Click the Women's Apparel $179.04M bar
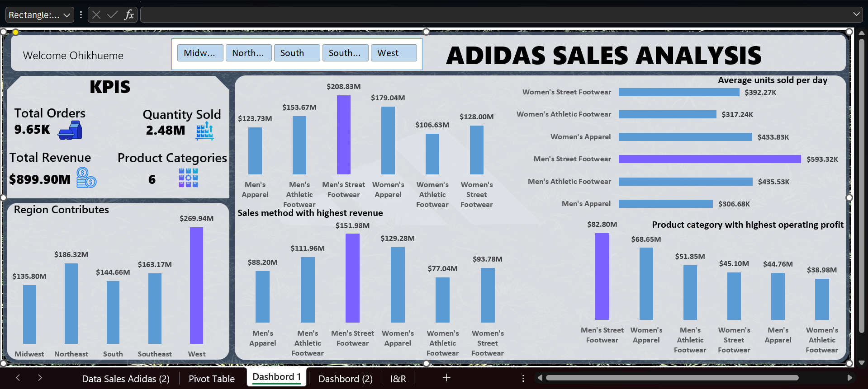 click(388, 141)
